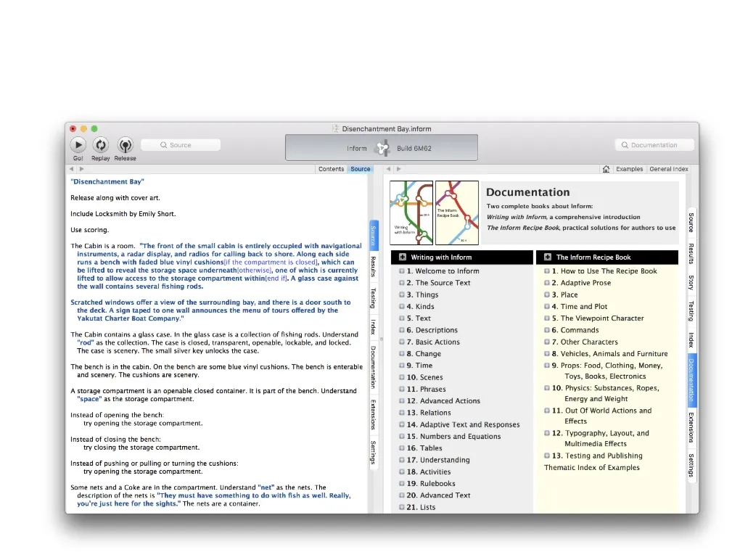Viewport: 732px width, 560px height.
Task: Click the Documentation search field
Action: tap(654, 145)
